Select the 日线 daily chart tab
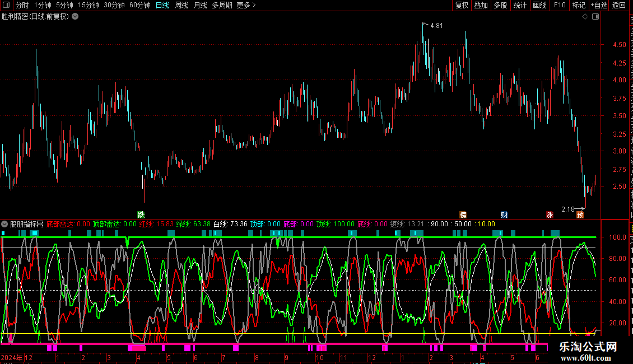This screenshot has width=633, height=364. pos(162,5)
